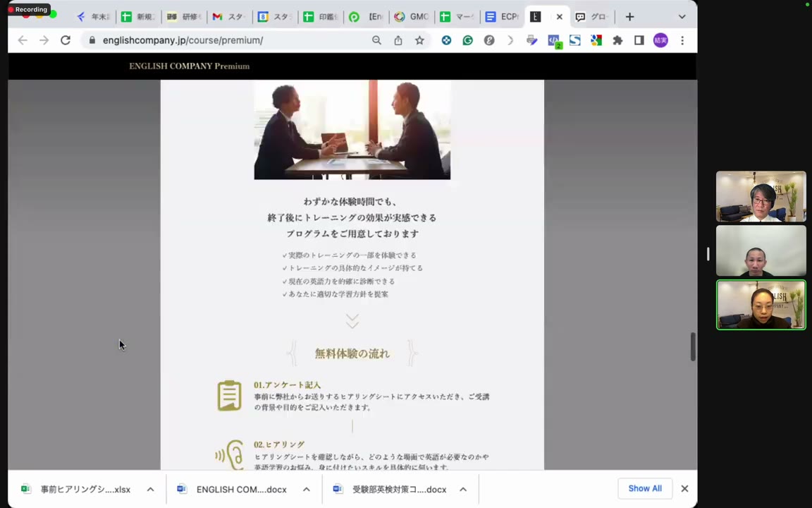Click the address bar showing englishcompany.jp/course/premium/
The image size is (812, 508).
(x=183, y=40)
